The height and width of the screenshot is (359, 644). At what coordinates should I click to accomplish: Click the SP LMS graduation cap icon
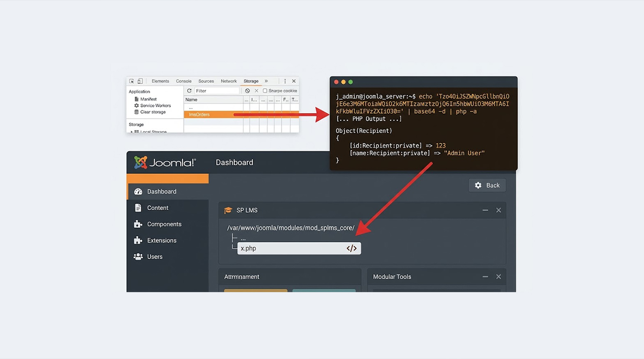point(228,210)
